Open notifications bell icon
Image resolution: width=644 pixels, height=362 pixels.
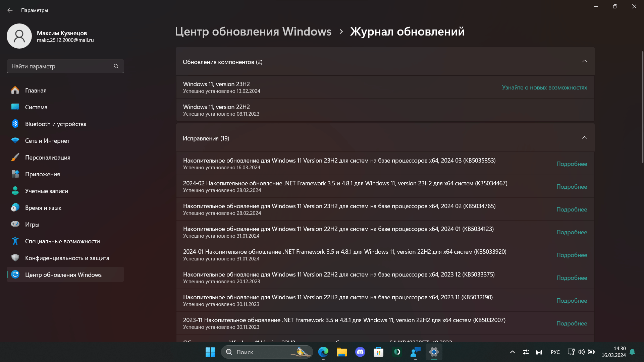tap(632, 352)
